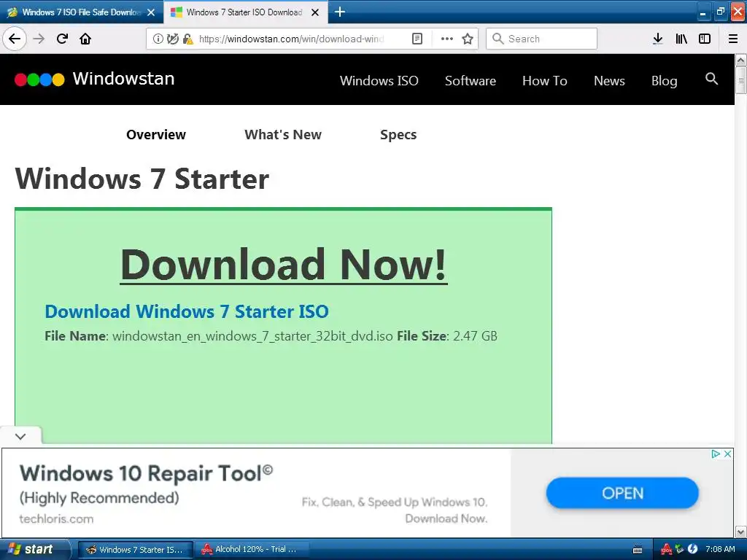
Task: Open the How To menu
Action: tap(544, 80)
